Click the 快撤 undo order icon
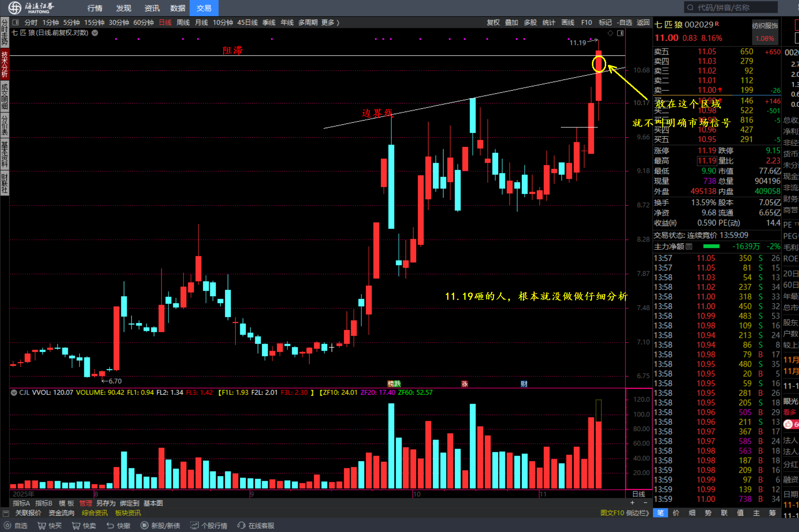The width and height of the screenshot is (799, 532). (x=110, y=526)
